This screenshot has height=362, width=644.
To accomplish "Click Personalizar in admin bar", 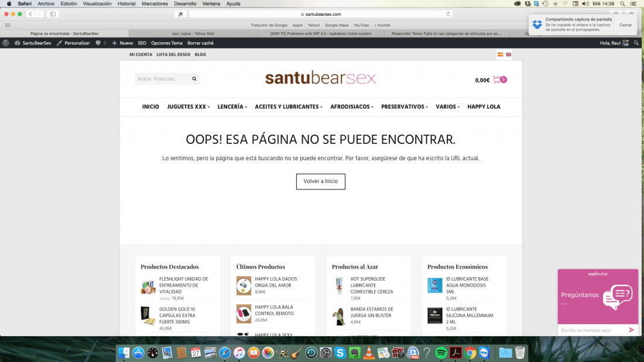I will 73,43.
